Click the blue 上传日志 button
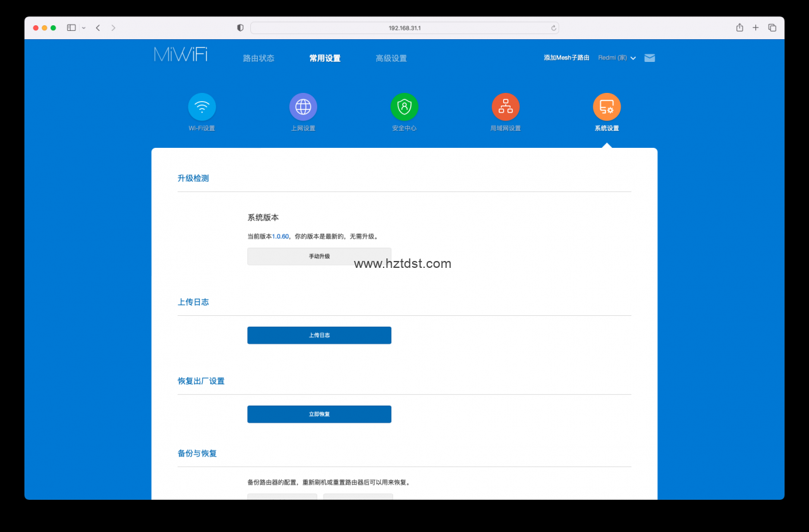 (x=319, y=336)
